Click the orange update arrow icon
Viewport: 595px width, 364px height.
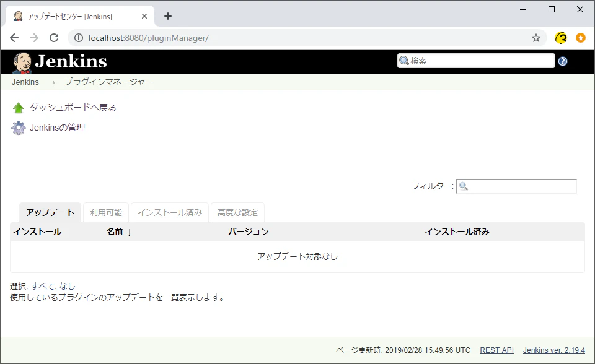[x=581, y=38]
